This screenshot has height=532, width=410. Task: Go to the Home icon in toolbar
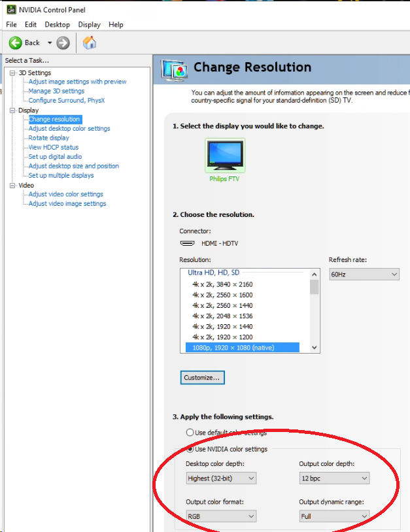coord(90,42)
